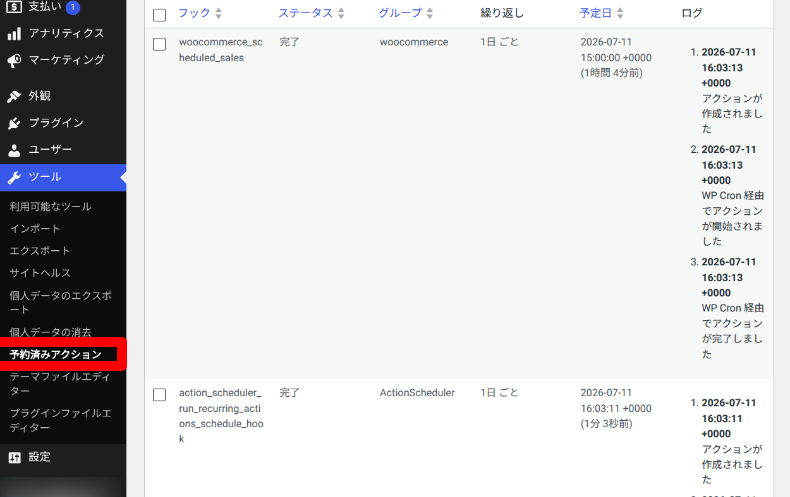Go to テーマファイルエディター submenu
This screenshot has height=497, width=790.
click(x=59, y=384)
